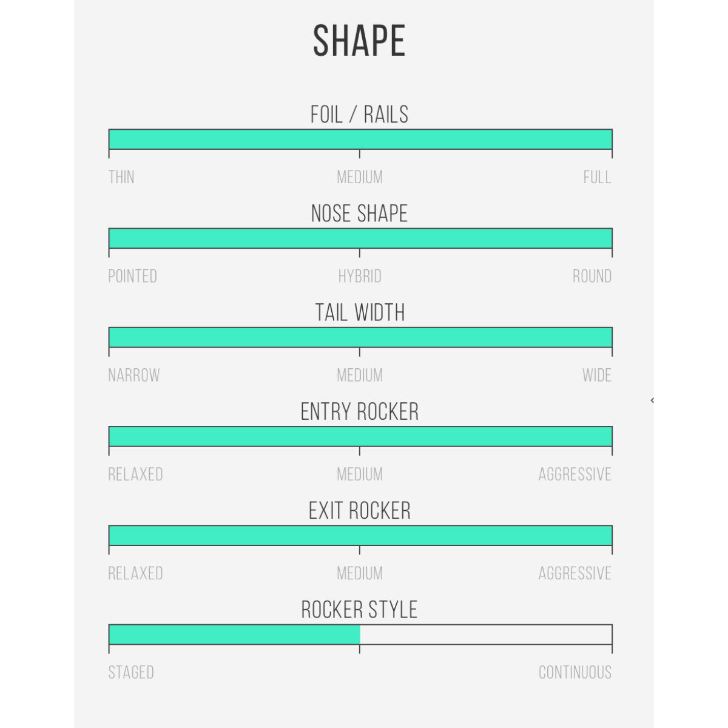Click the half-filled Rocker Style bar
The height and width of the screenshot is (728, 728).
(360, 635)
